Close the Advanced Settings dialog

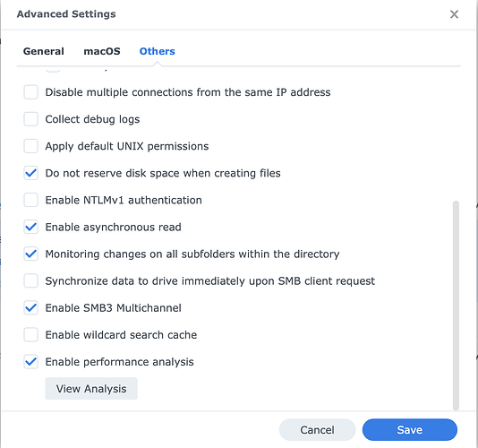point(454,14)
